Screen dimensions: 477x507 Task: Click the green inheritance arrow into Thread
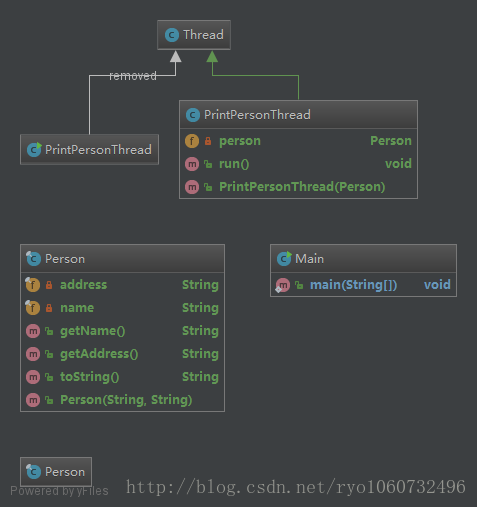click(212, 57)
